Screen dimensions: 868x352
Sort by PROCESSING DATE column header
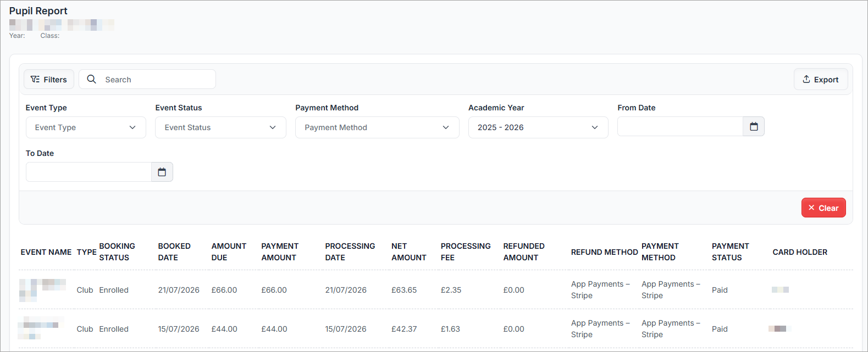pyautogui.click(x=350, y=252)
